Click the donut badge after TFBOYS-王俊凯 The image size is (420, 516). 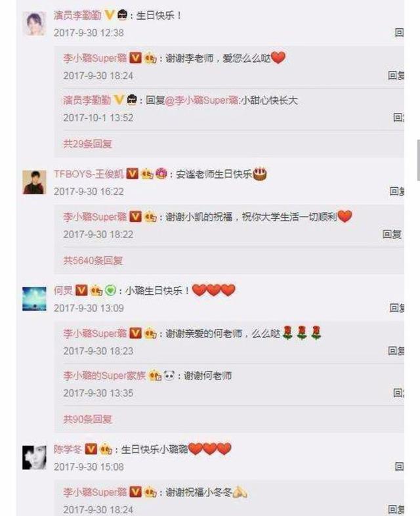coord(161,173)
